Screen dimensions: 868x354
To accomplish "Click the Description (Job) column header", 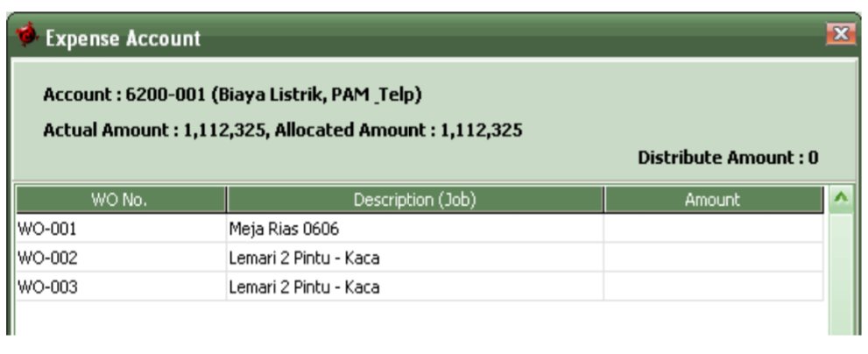I will point(414,200).
